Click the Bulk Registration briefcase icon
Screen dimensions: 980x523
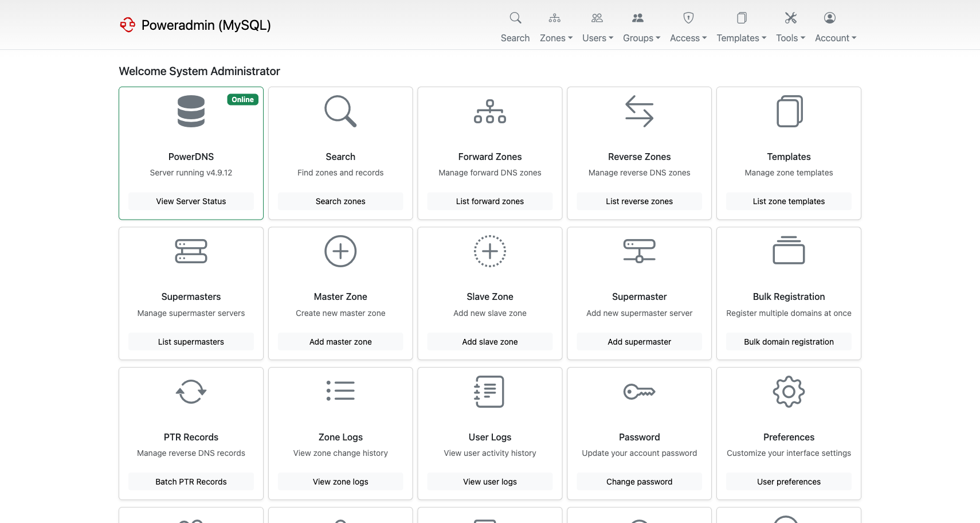pos(789,251)
